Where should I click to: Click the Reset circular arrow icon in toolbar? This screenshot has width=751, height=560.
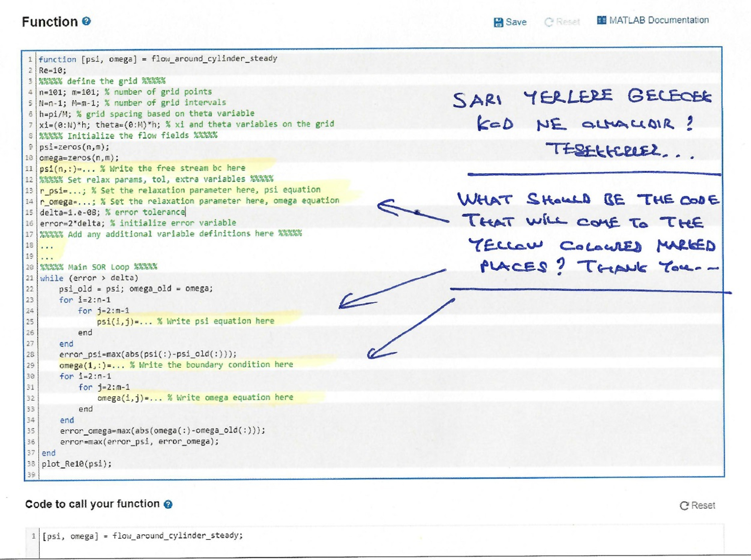click(x=549, y=22)
